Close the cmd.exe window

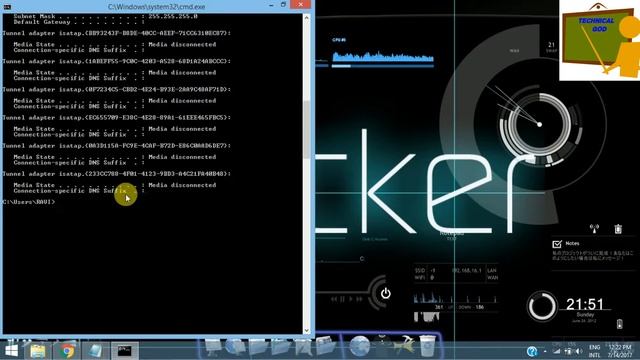(x=301, y=4)
